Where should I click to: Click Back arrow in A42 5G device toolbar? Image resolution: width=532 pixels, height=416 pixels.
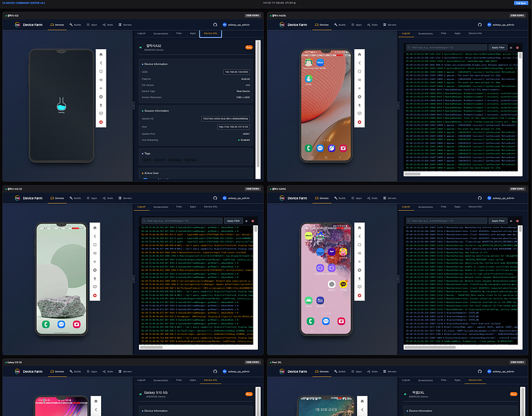point(359,62)
